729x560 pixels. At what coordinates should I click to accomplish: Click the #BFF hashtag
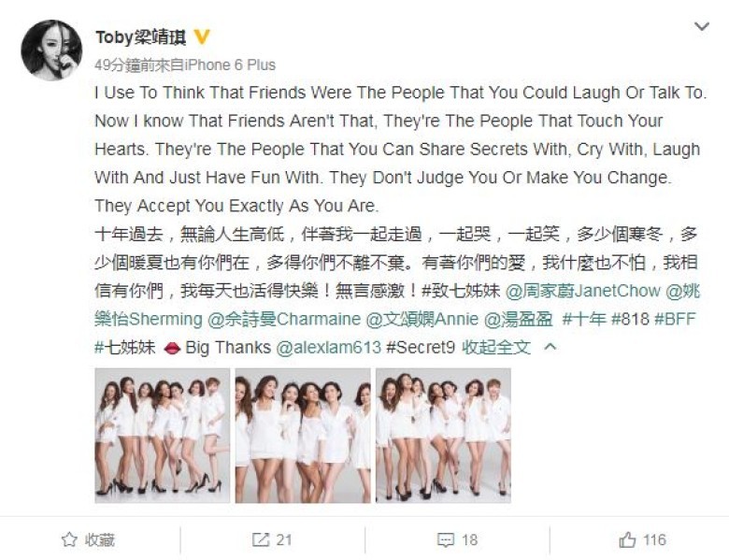click(675, 319)
